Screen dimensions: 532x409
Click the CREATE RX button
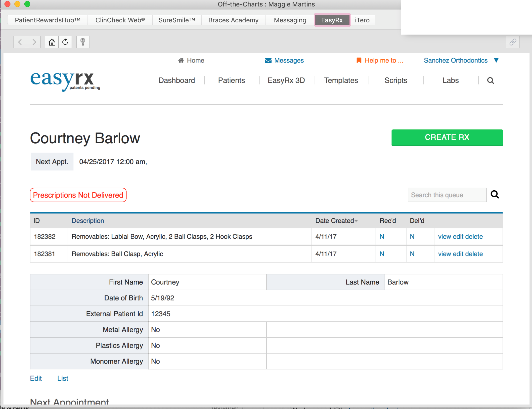447,137
